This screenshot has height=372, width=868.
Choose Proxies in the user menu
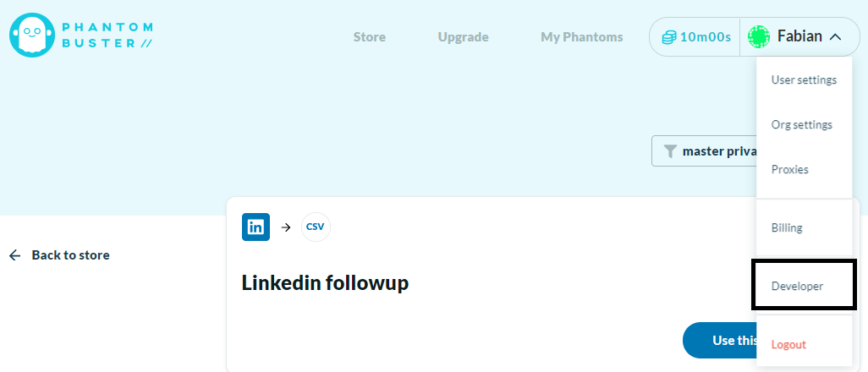click(x=789, y=170)
